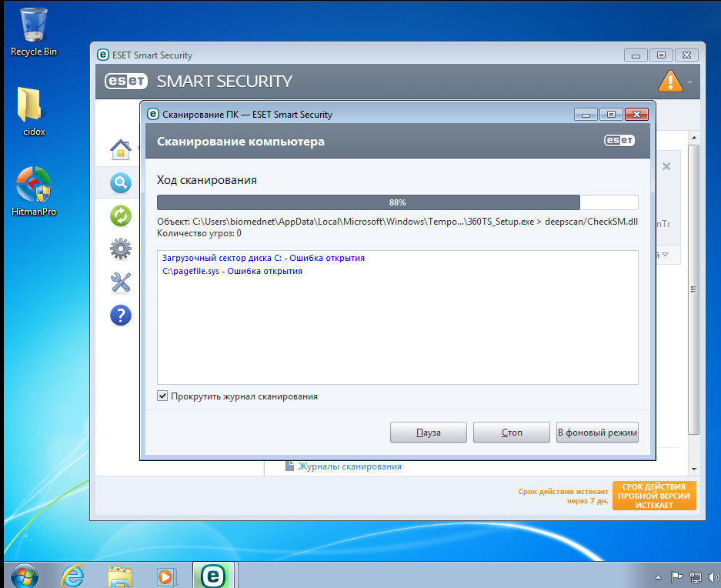Image resolution: width=721 pixels, height=588 pixels.
Task: Open Action Center flag tray icon
Action: click(x=676, y=576)
